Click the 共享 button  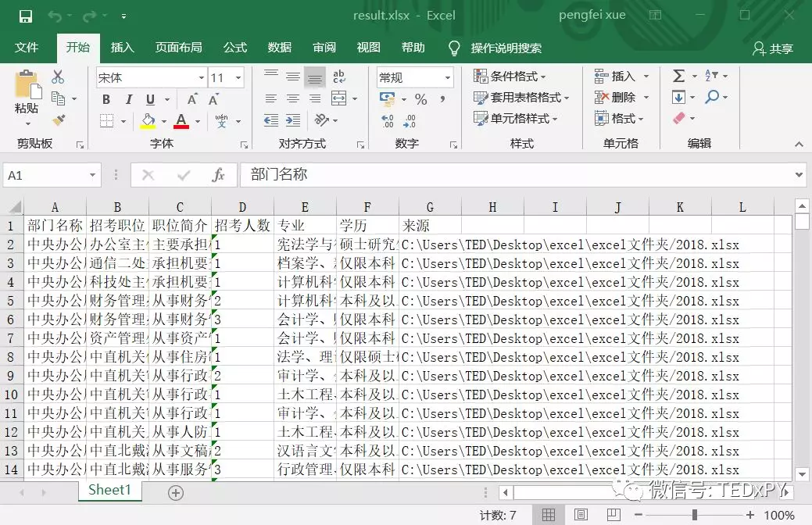[771, 48]
